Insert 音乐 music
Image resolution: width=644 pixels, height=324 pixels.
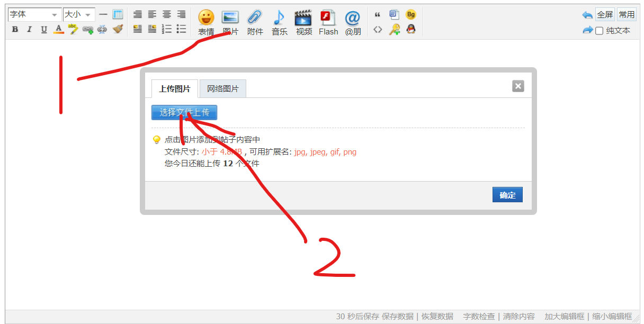point(279,23)
